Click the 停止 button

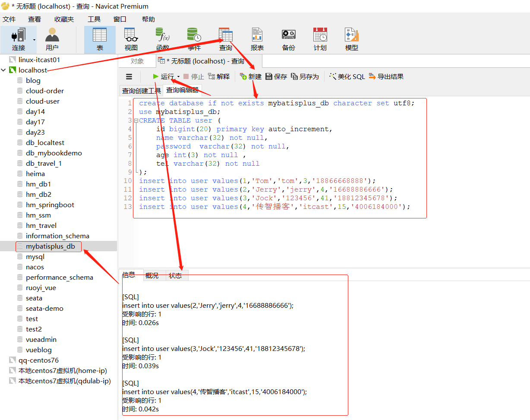coord(193,76)
